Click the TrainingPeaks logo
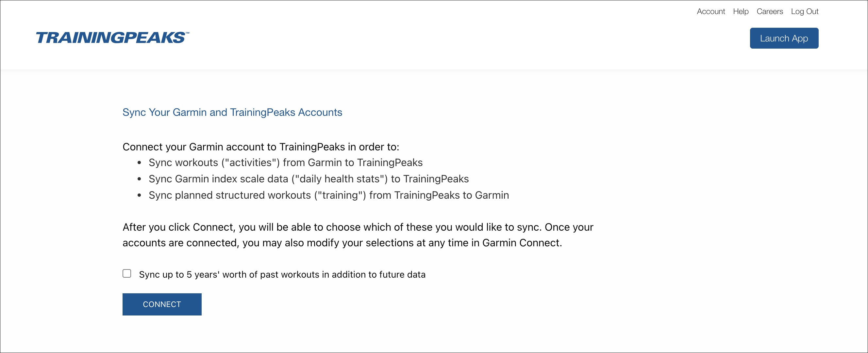868x353 pixels. 110,38
